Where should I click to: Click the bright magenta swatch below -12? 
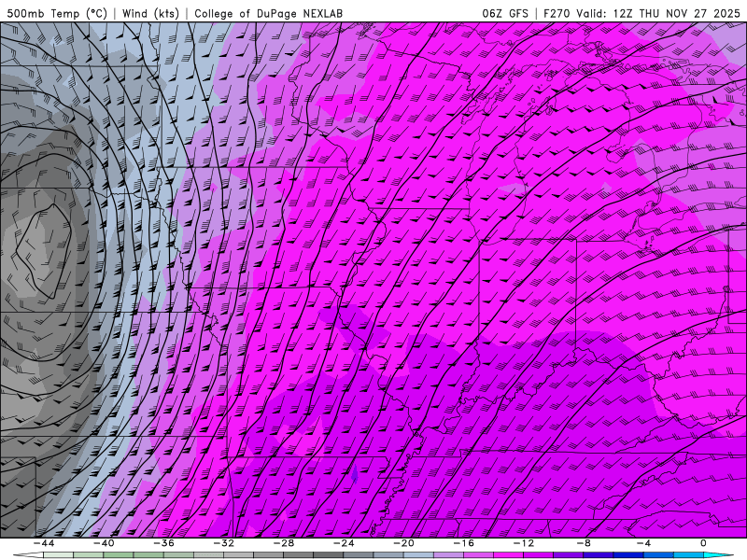(508, 555)
